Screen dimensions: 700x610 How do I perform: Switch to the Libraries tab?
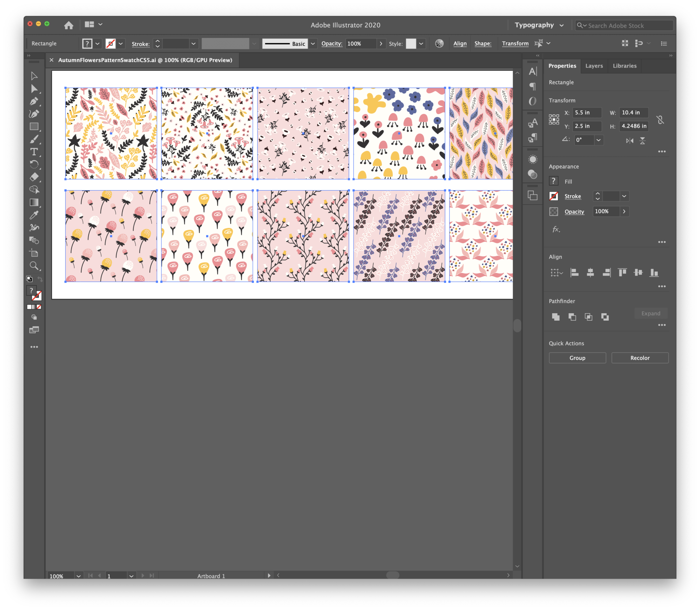[624, 66]
